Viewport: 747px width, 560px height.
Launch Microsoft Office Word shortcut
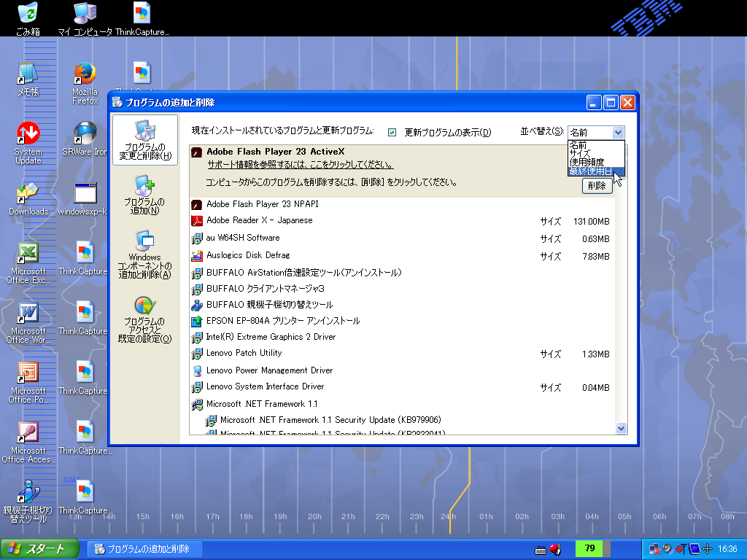coord(28,323)
